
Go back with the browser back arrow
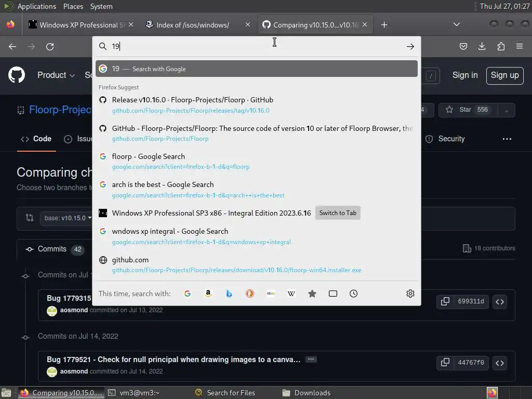(12, 46)
